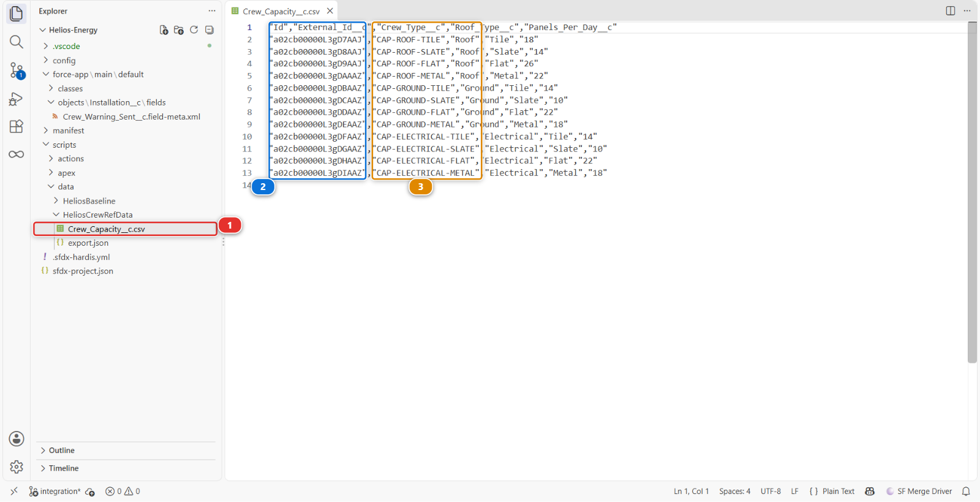Close the Crew_Capacity__c.csv editor tab
This screenshot has width=980, height=502.
point(330,11)
